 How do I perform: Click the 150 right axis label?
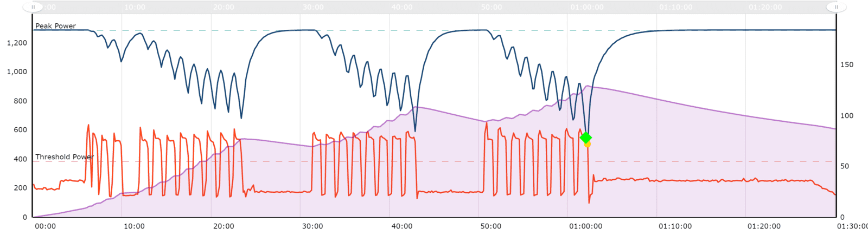click(x=846, y=64)
